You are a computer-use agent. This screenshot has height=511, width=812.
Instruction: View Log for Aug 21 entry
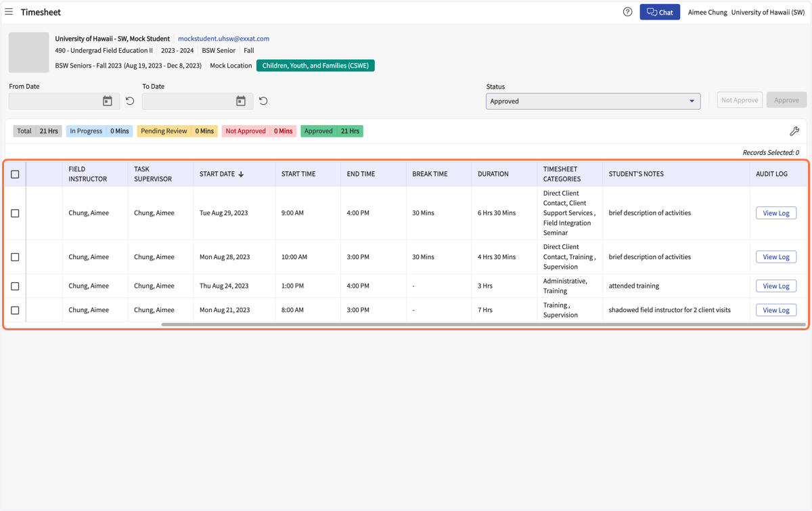tap(776, 310)
